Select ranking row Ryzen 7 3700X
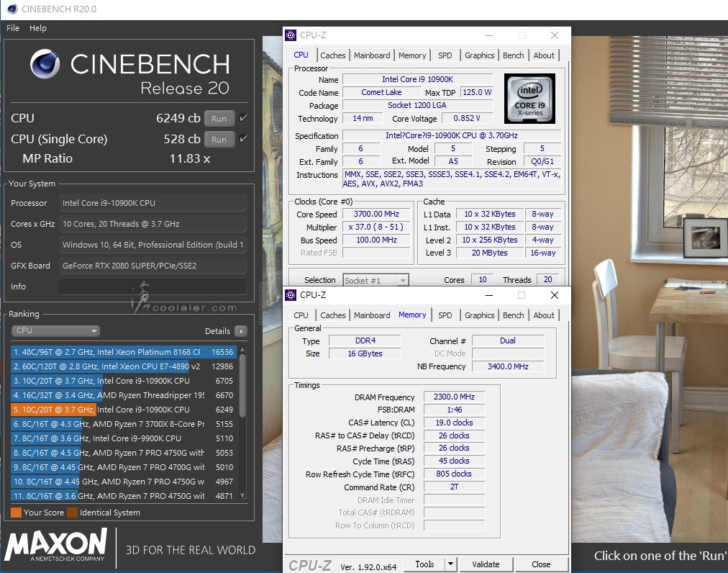728x573 pixels. coord(124,424)
